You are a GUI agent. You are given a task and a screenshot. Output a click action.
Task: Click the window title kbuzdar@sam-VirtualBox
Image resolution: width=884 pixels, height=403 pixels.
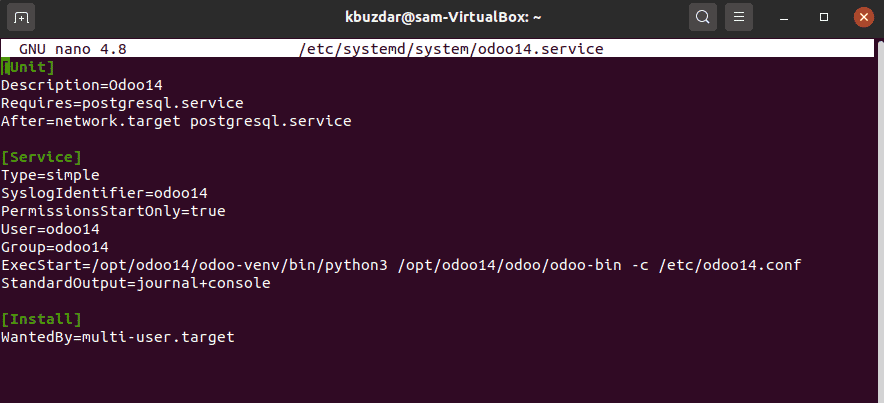click(x=443, y=17)
